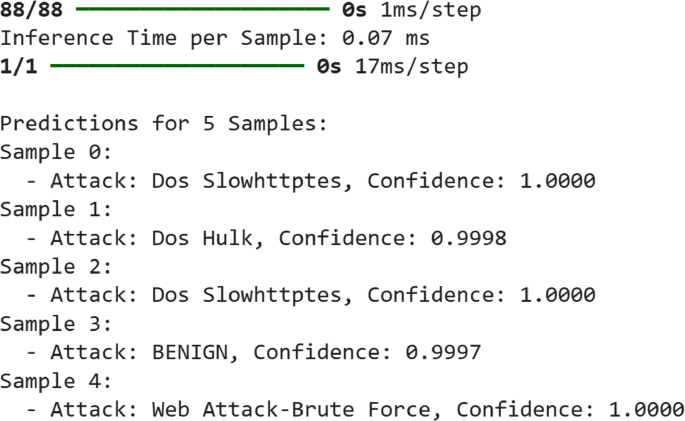Image resolution: width=685 pixels, height=421 pixels.
Task: Click the 1ms/step timing text
Action: click(430, 11)
